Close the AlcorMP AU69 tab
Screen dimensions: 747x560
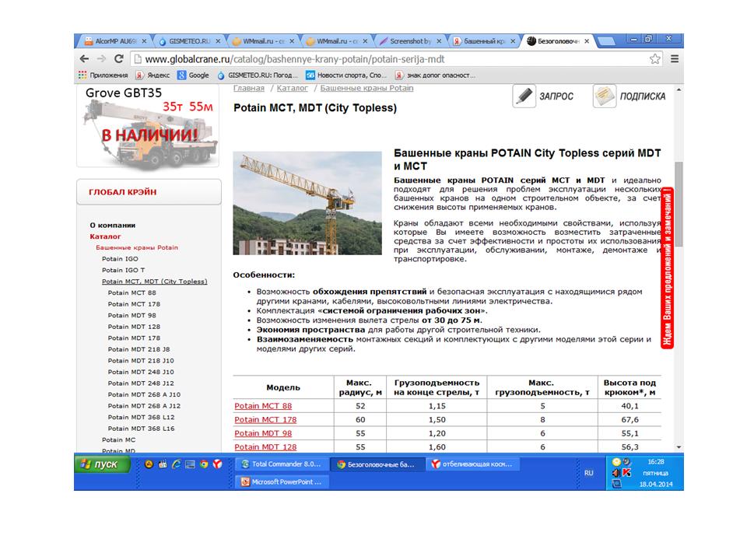pos(145,41)
